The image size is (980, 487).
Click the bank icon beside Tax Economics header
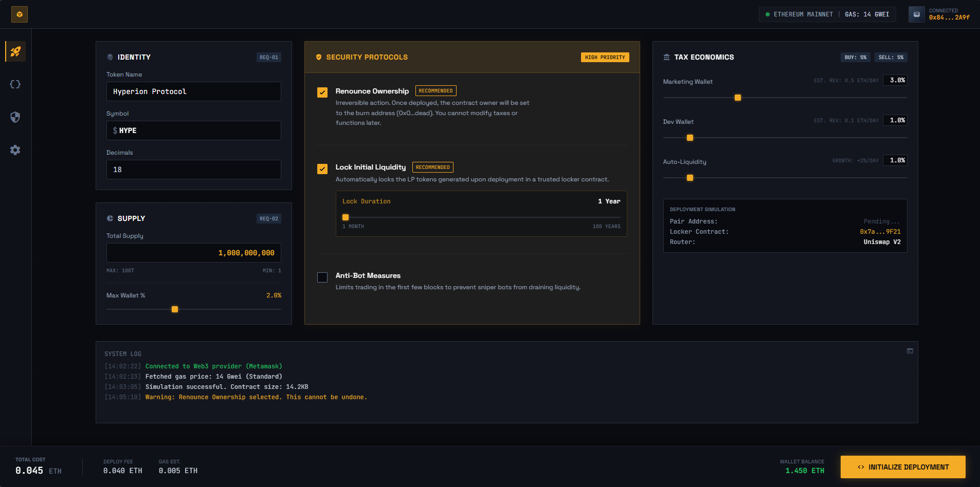pyautogui.click(x=666, y=57)
